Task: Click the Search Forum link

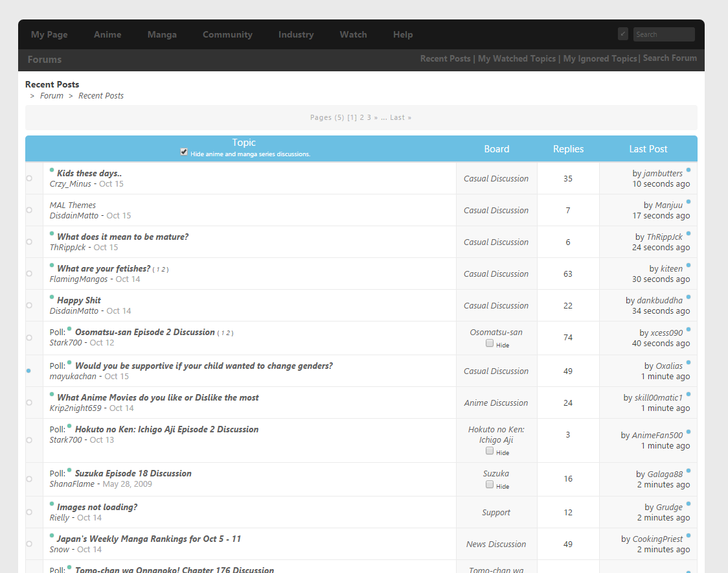Action: (x=670, y=58)
